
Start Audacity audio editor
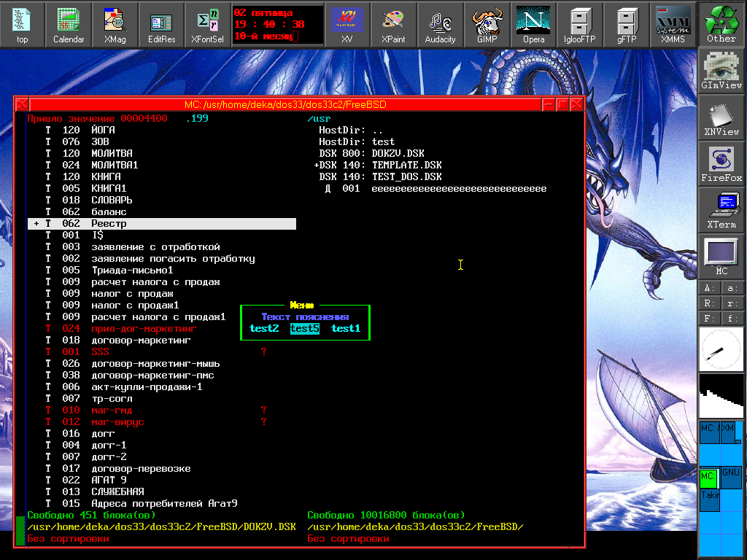point(440,24)
